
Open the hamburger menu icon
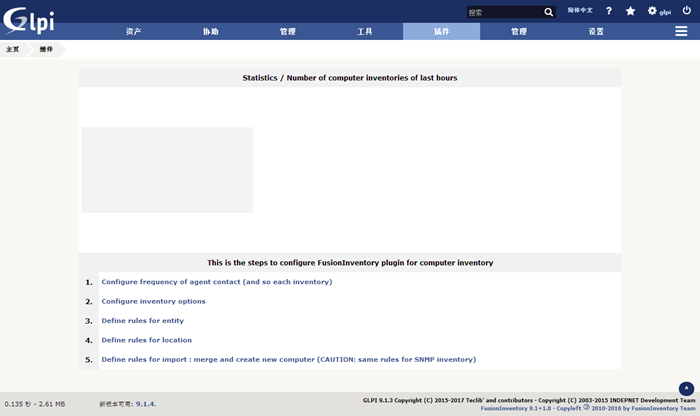click(x=681, y=31)
